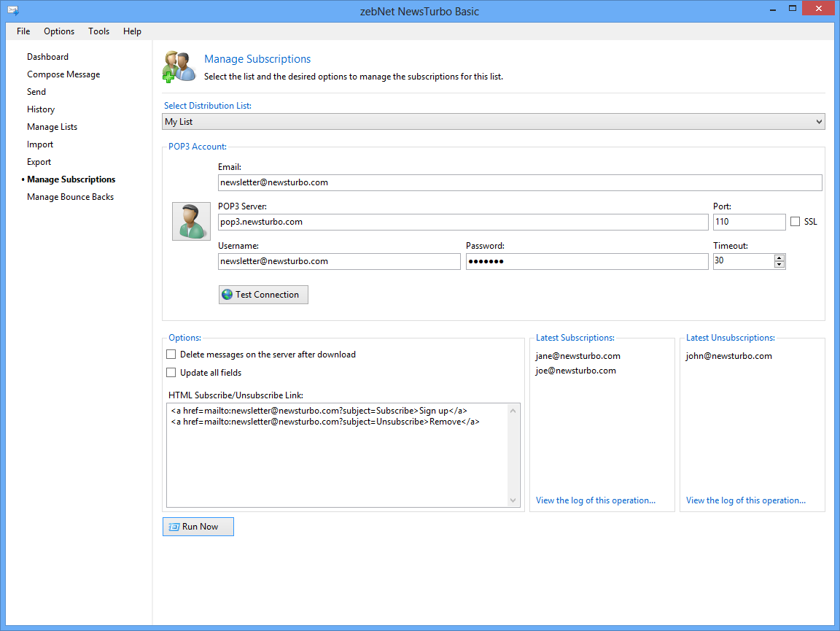Enable the SSL checkbox
Image resolution: width=840 pixels, height=631 pixels.
coord(795,222)
